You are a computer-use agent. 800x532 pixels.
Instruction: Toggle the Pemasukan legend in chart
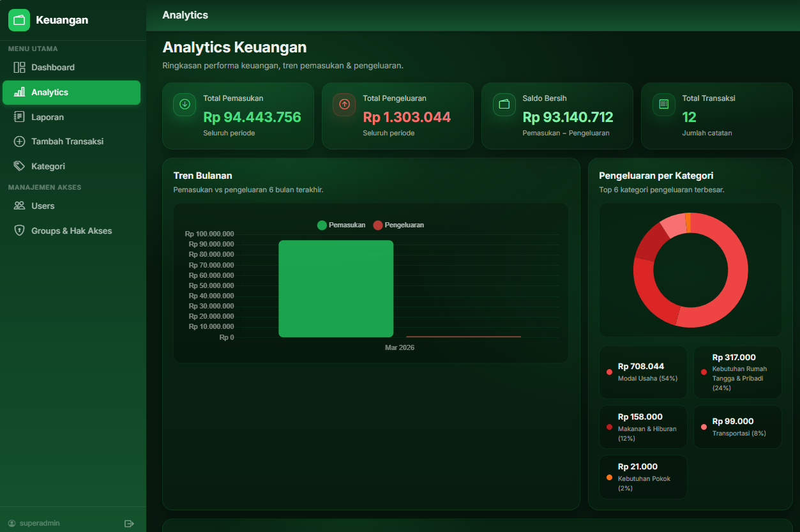pos(342,225)
